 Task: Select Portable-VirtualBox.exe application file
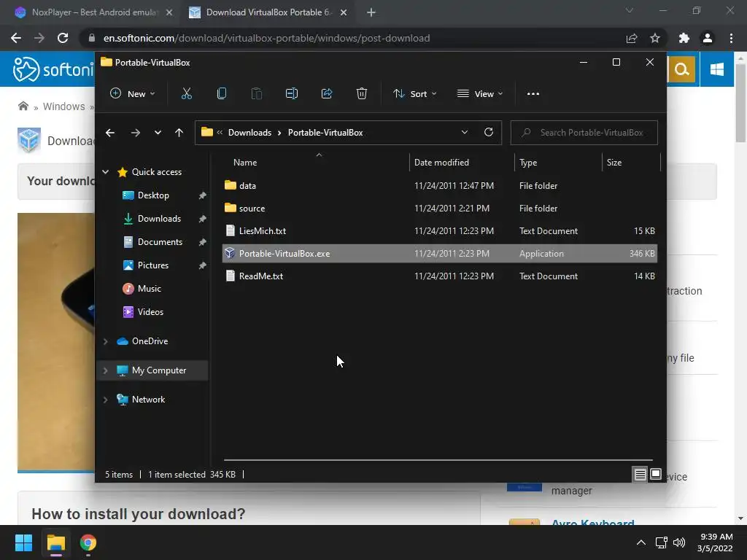point(439,253)
